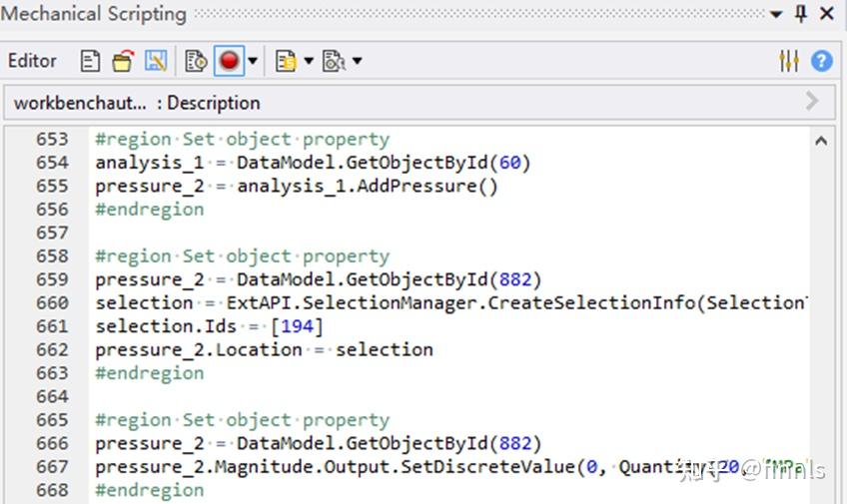Pin the Mechanical Scripting panel
Viewport: 847px width, 504px height.
click(800, 14)
